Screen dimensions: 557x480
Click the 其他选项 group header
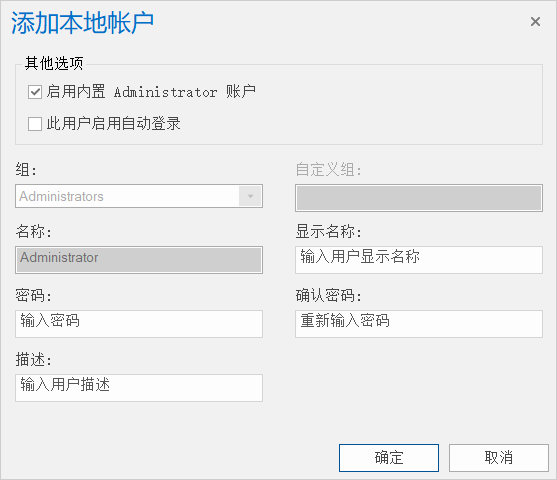(54, 64)
